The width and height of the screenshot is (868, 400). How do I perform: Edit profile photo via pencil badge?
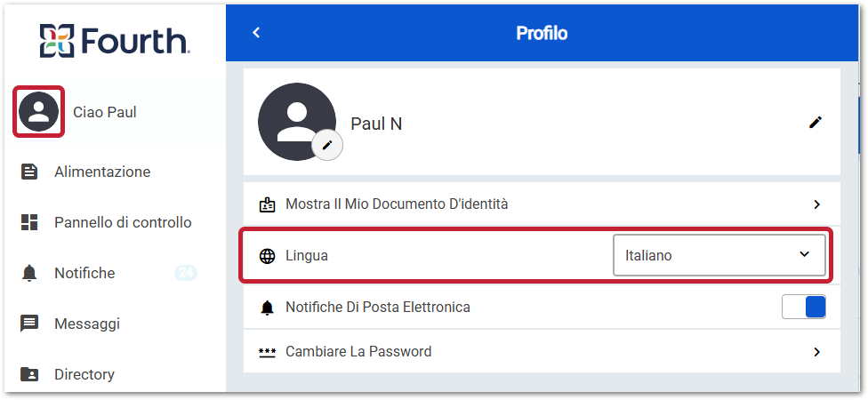pyautogui.click(x=327, y=145)
